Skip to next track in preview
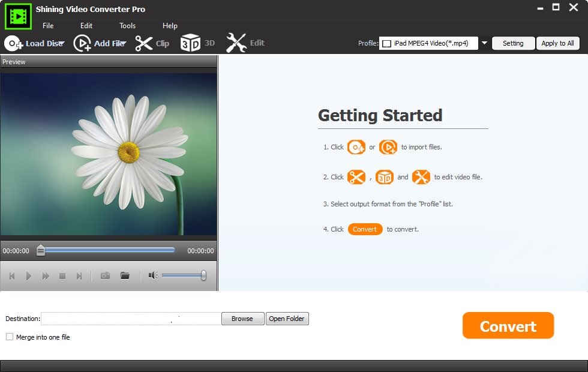The width and height of the screenshot is (588, 372). point(79,276)
